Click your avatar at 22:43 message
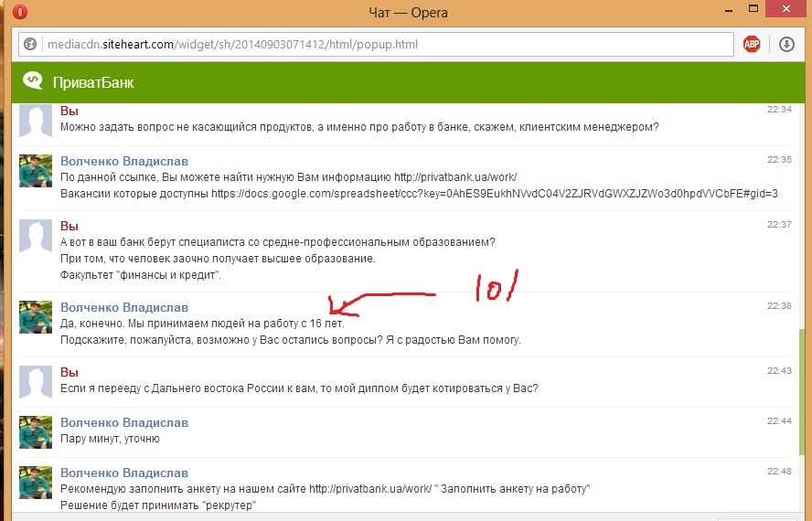Screen dimensions: 812x521 pos(36,382)
